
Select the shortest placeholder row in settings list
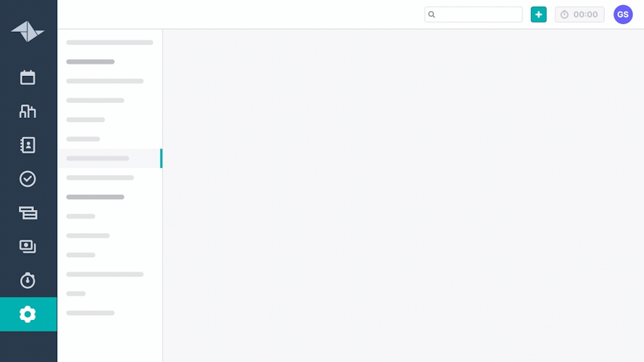76,294
